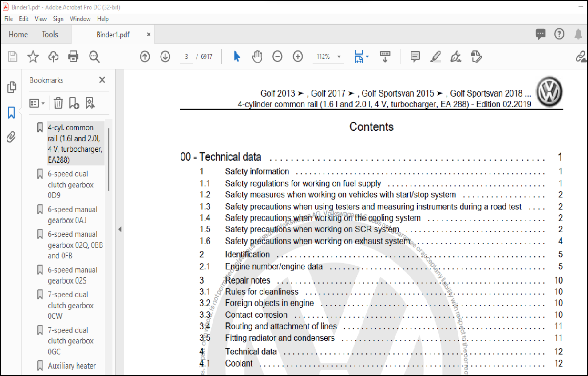
Task: Switch to the Home tab
Action: [x=18, y=35]
